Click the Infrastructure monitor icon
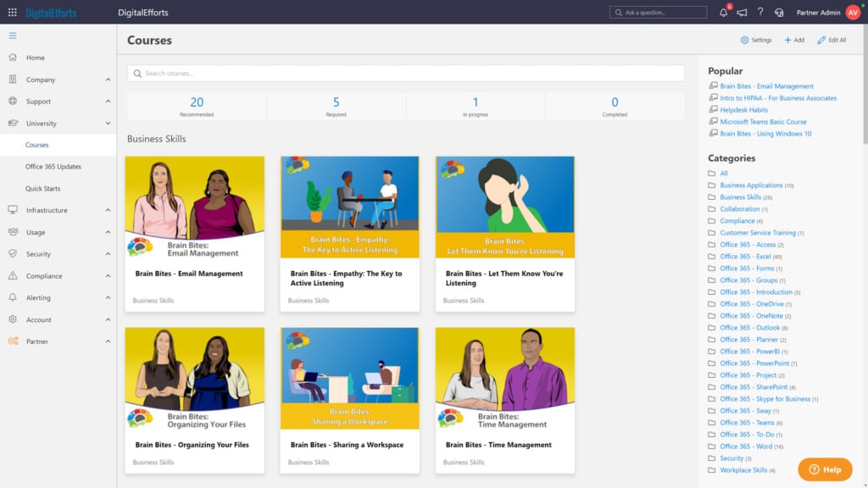This screenshot has width=868, height=488. [13, 210]
